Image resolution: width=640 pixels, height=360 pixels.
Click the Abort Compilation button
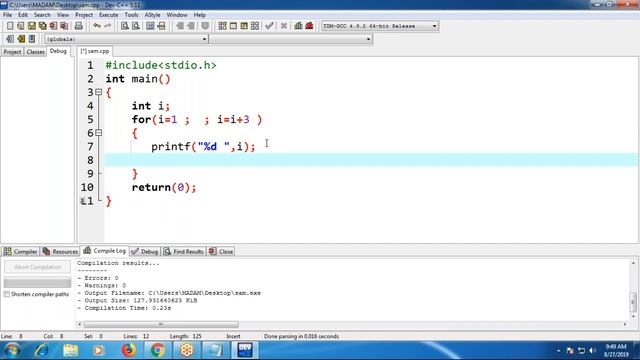click(x=37, y=267)
